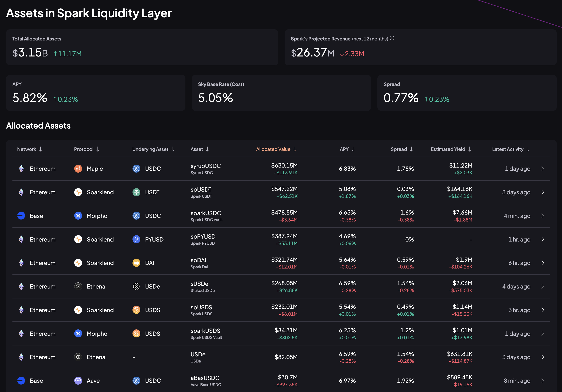Open the spUSDT asset link

201,190
